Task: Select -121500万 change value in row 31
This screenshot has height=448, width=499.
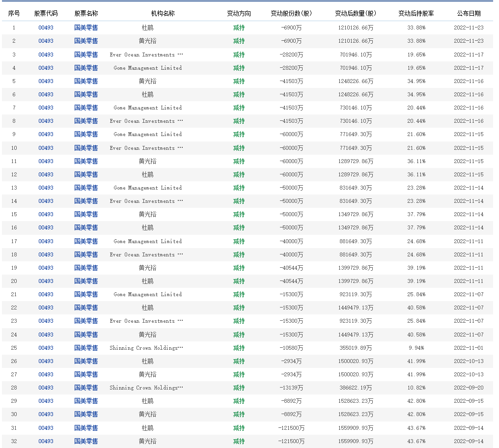Action: [x=291, y=428]
